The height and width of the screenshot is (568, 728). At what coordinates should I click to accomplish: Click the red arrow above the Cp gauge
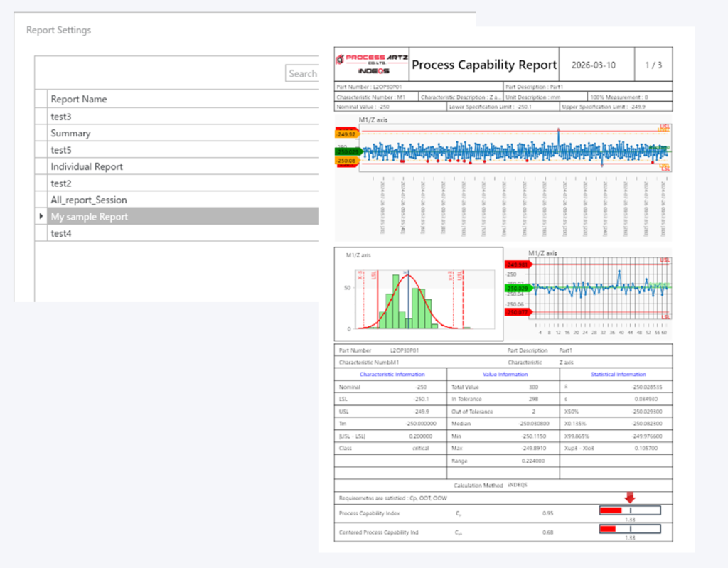point(629,497)
